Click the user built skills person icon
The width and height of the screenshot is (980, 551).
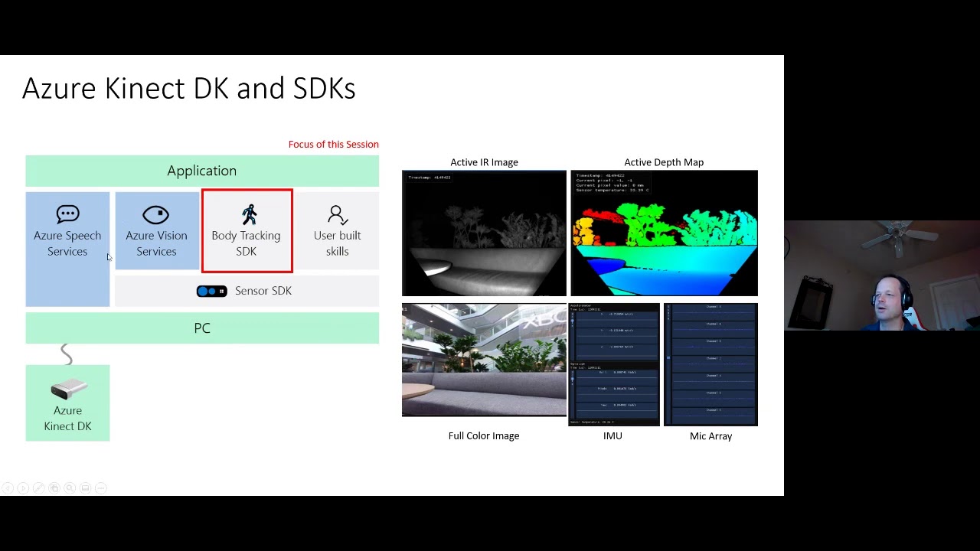point(337,215)
